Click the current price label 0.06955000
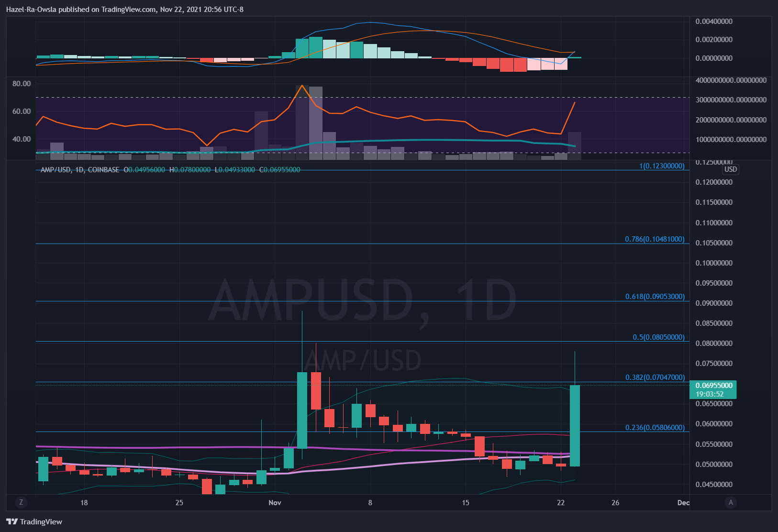This screenshot has width=778, height=532. [713, 385]
